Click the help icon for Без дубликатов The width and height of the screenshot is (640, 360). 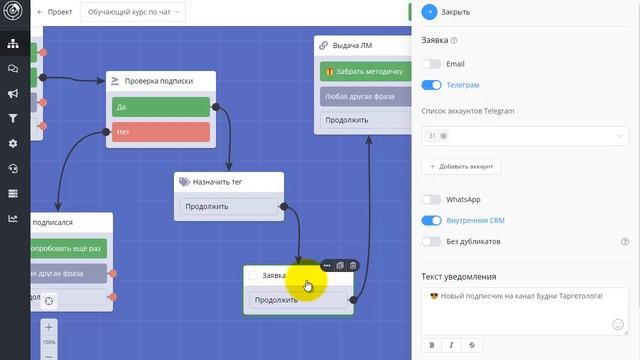click(624, 242)
